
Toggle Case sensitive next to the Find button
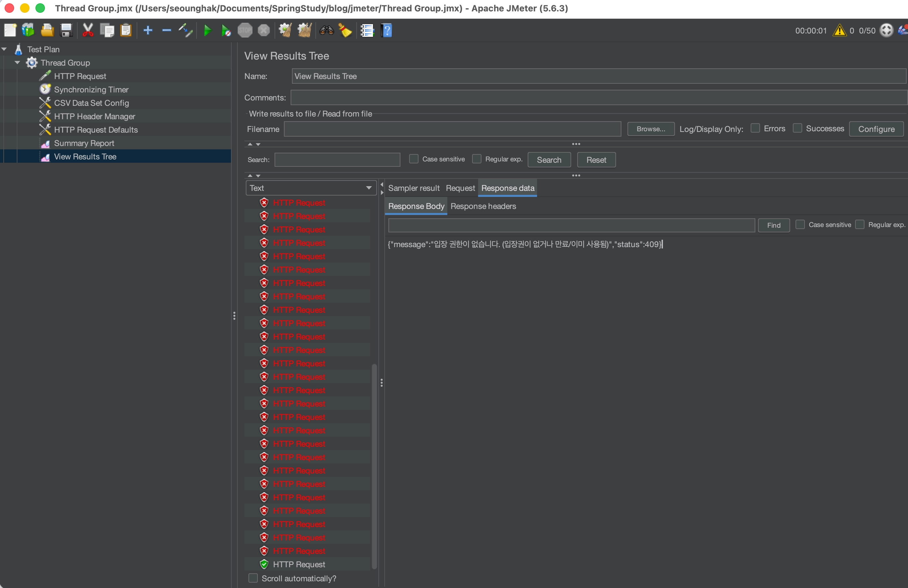pyautogui.click(x=800, y=224)
